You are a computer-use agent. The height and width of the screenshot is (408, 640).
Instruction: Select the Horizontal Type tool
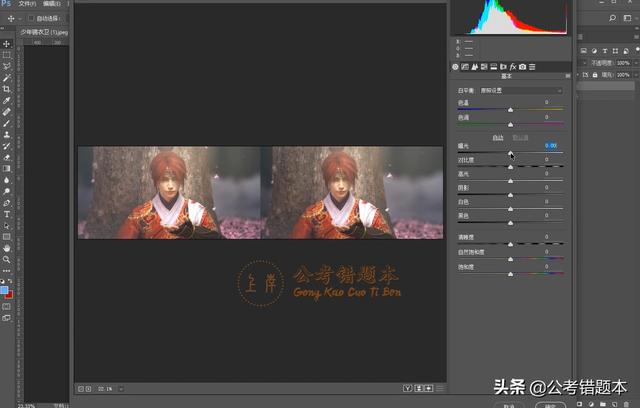click(x=7, y=214)
